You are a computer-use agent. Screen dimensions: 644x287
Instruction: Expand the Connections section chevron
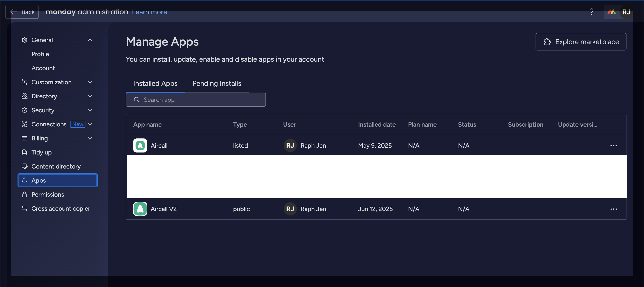90,124
